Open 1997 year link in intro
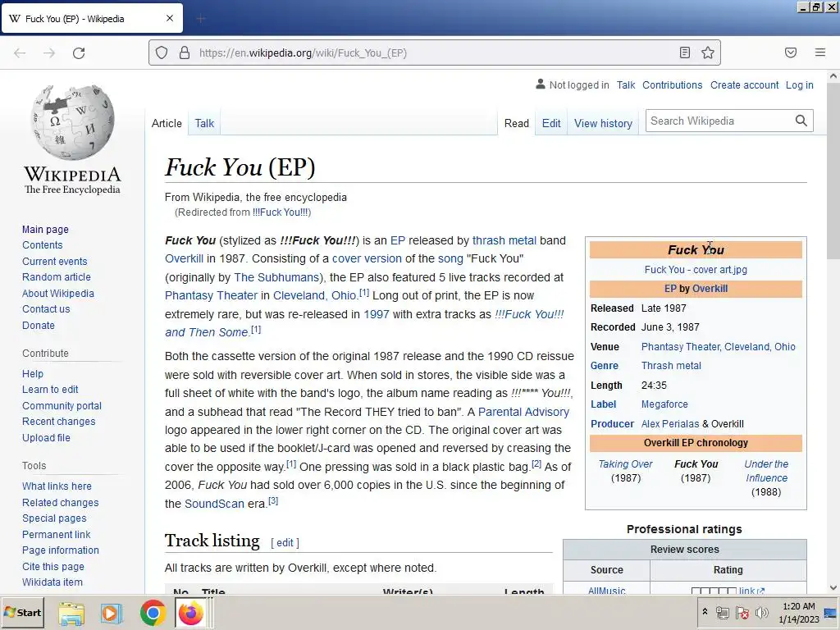The width and height of the screenshot is (840, 630). 376,314
